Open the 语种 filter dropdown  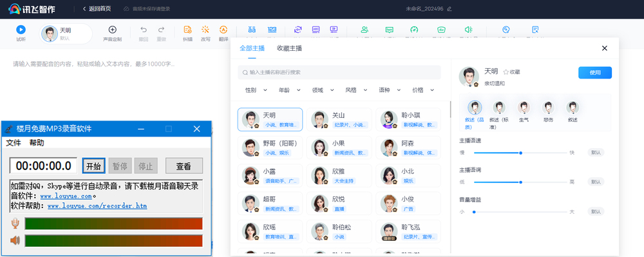(x=390, y=90)
